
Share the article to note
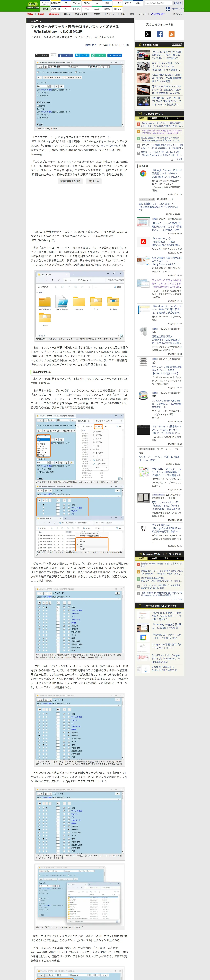(x=98, y=55)
